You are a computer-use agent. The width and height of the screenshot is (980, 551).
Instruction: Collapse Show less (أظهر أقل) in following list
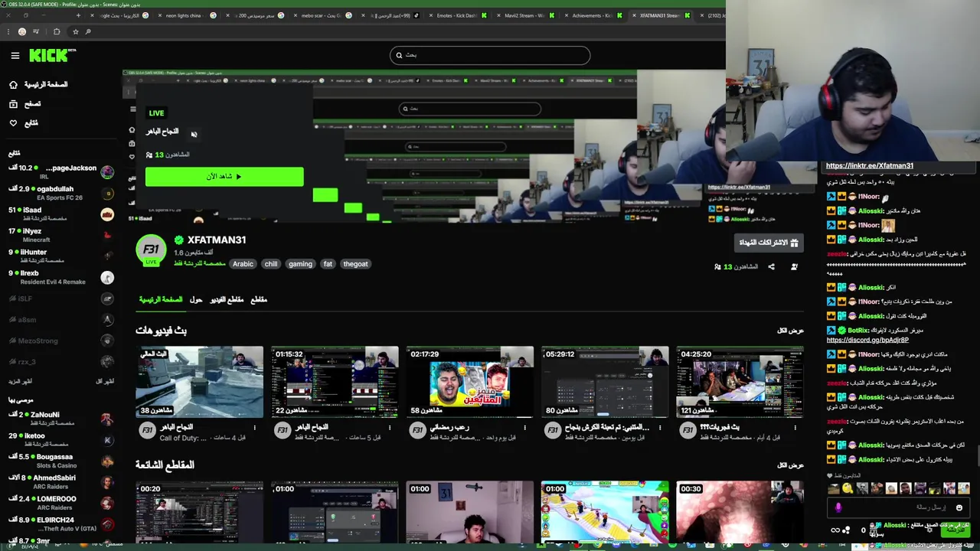(x=105, y=381)
